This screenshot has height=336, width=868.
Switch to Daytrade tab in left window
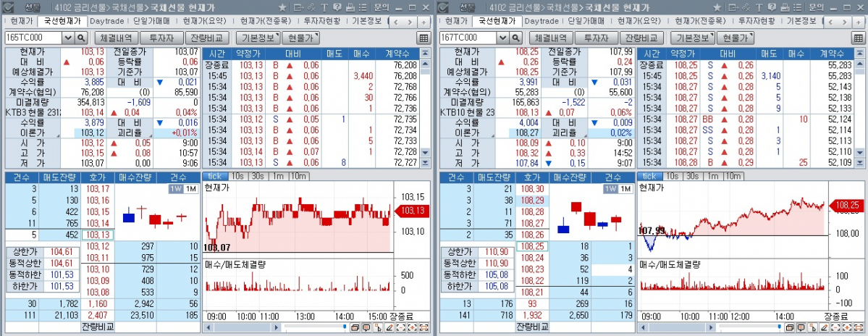[x=107, y=21]
